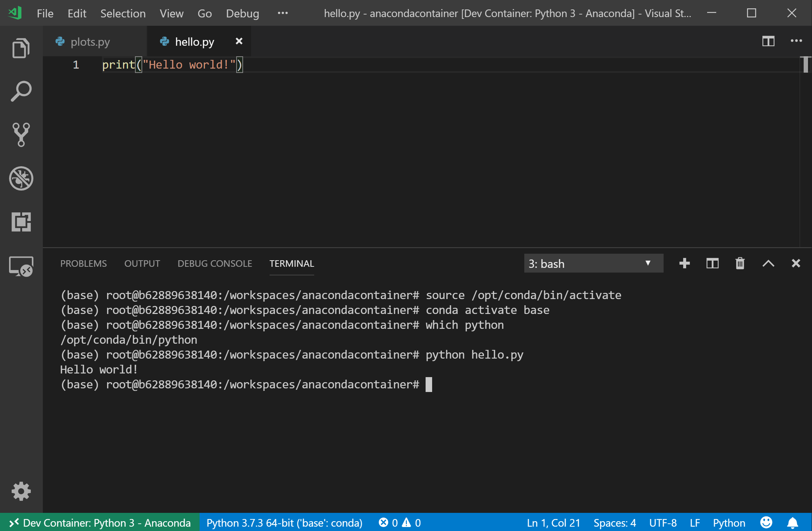Create a new terminal with plus icon

point(684,264)
